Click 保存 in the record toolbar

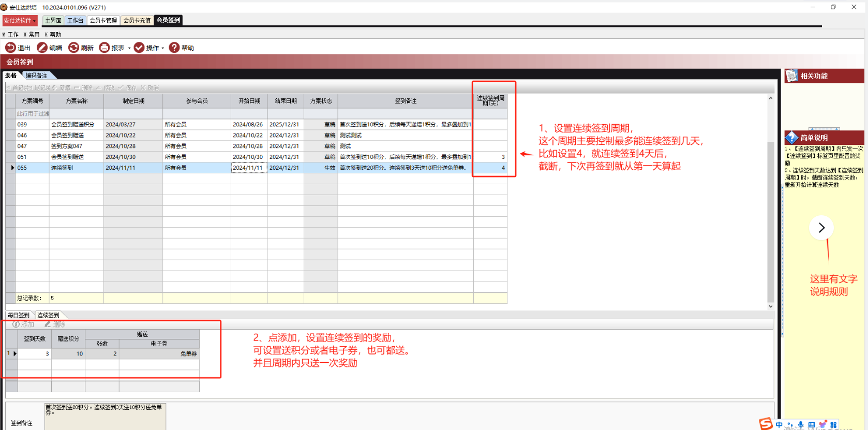(x=128, y=88)
